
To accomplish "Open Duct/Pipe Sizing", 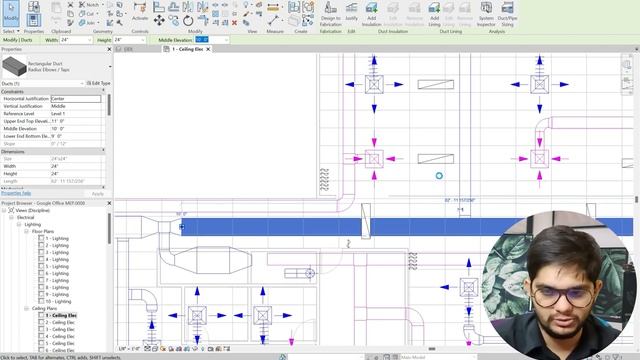I will [507, 13].
